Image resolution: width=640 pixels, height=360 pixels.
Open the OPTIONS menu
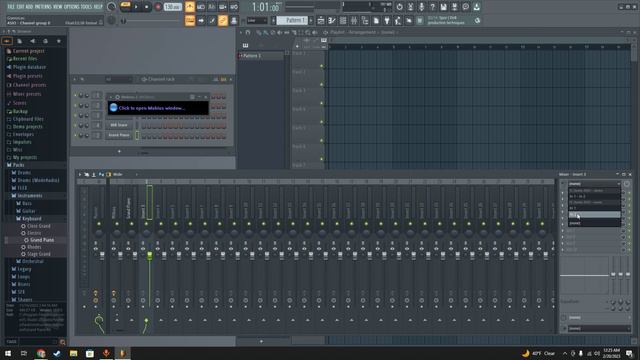tap(72, 7)
